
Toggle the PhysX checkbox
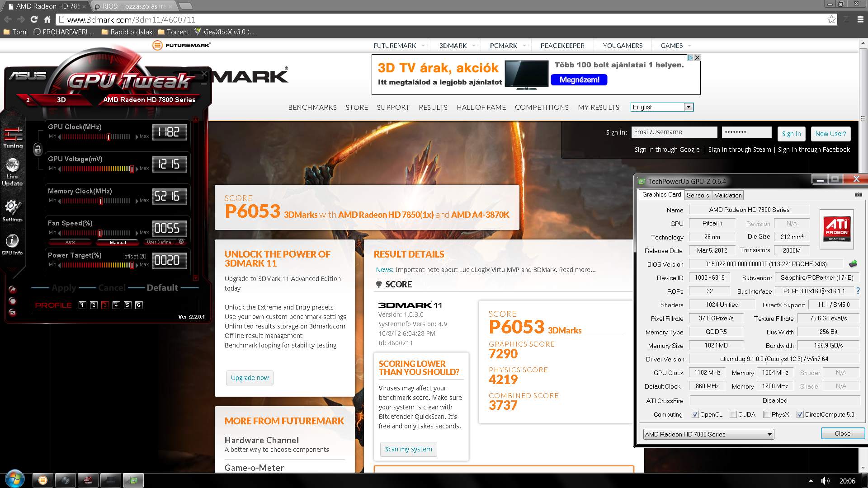767,414
